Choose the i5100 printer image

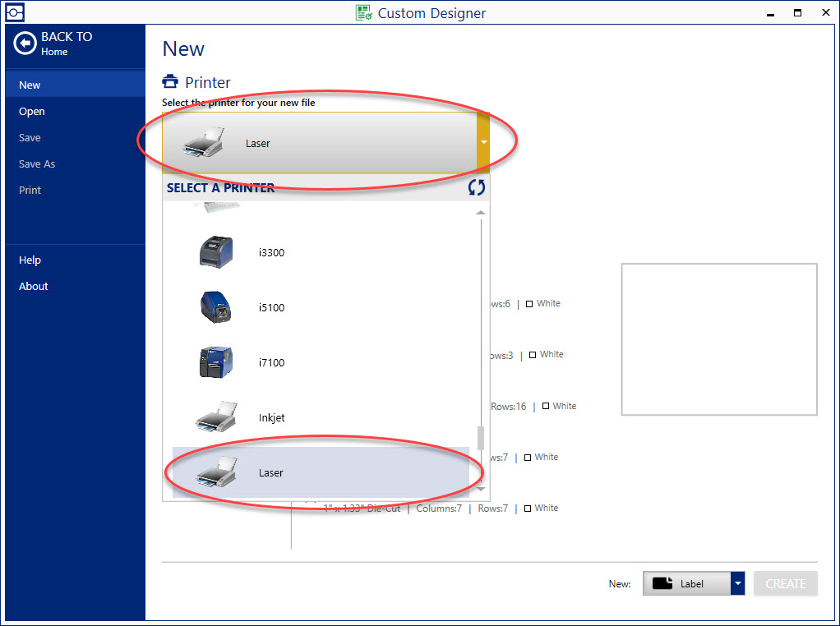217,307
